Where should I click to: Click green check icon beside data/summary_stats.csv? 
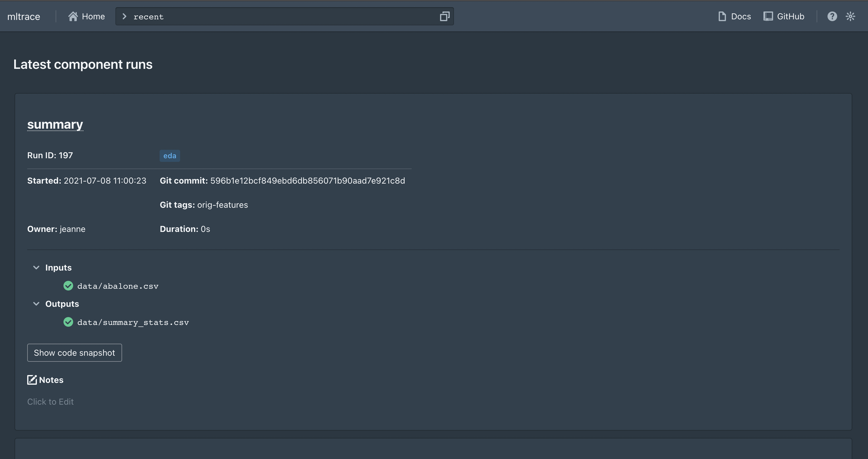[68, 322]
